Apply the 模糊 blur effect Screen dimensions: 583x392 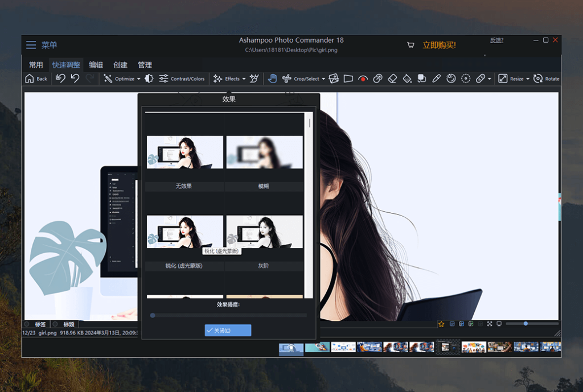264,152
